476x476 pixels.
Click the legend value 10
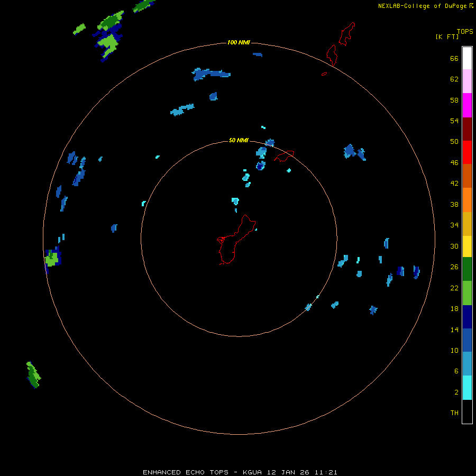click(x=454, y=351)
